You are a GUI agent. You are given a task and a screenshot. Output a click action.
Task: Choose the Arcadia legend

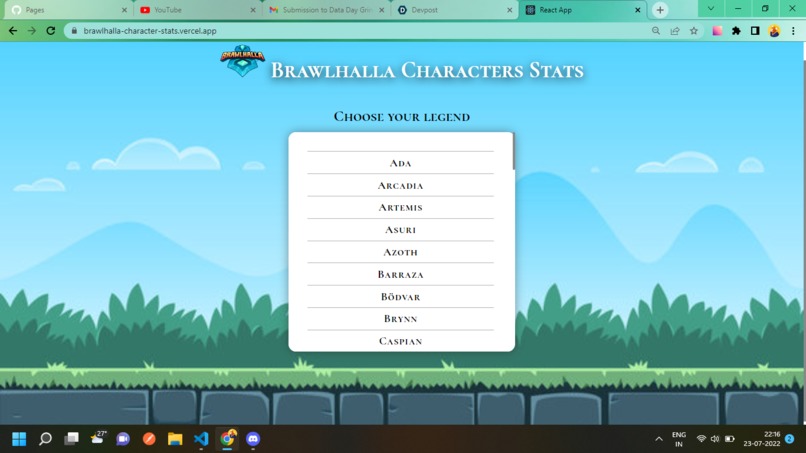400,185
